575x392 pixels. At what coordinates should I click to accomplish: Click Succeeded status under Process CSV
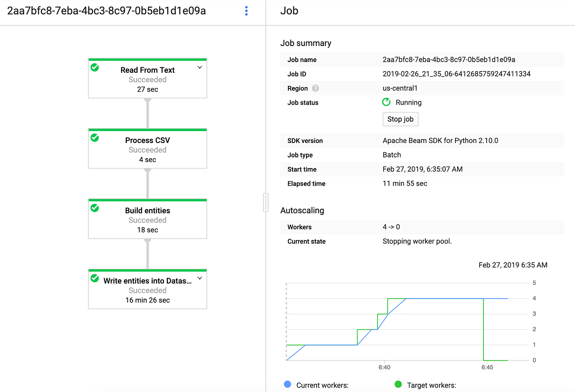pos(147,150)
